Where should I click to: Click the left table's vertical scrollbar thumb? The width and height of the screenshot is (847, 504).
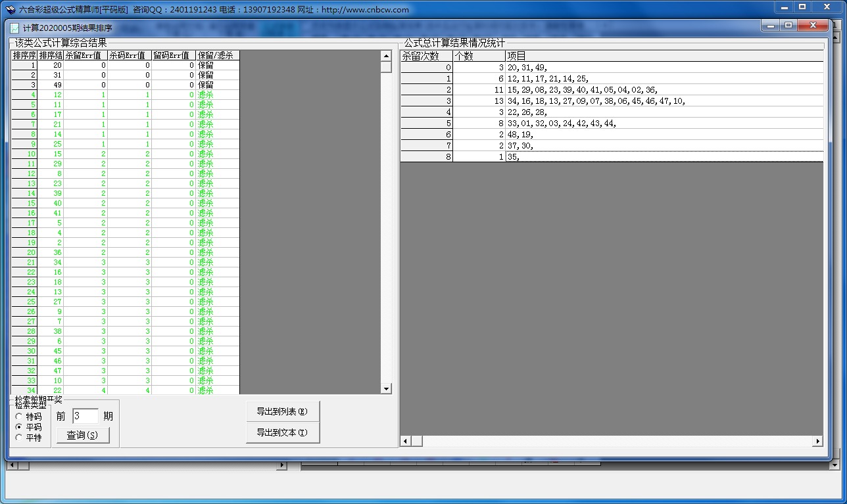tap(386, 67)
